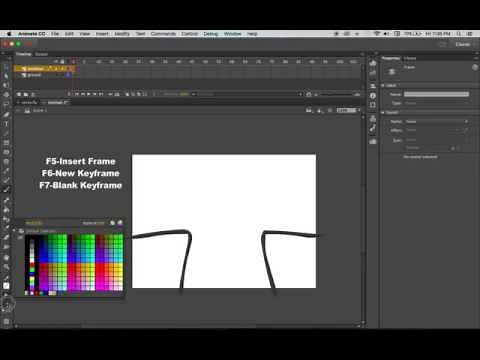The image size is (480, 360).
Task: Open the label Type dropdown
Action: pyautogui.click(x=437, y=103)
